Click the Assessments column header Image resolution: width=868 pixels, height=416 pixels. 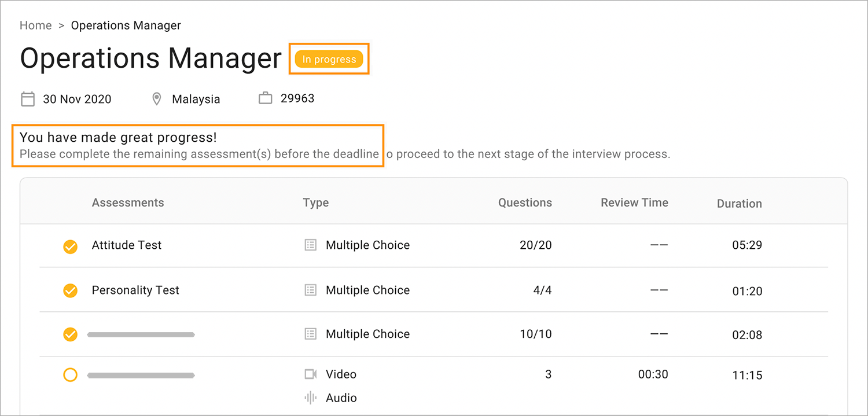tap(127, 203)
